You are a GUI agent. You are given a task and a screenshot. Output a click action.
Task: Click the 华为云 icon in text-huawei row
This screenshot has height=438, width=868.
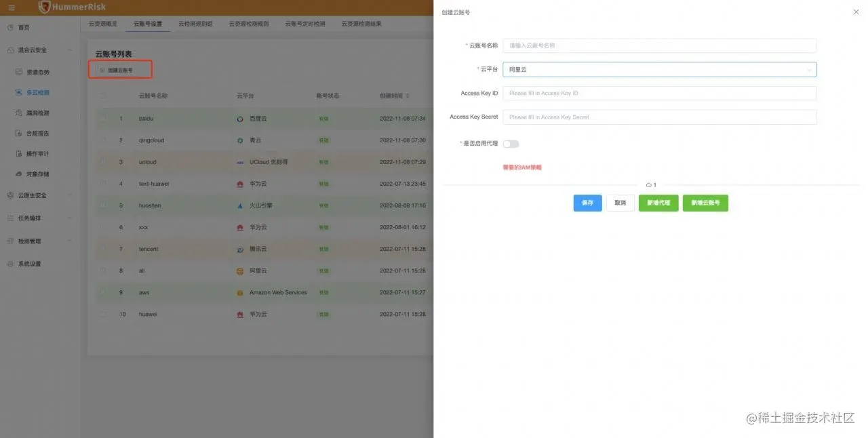click(x=240, y=184)
